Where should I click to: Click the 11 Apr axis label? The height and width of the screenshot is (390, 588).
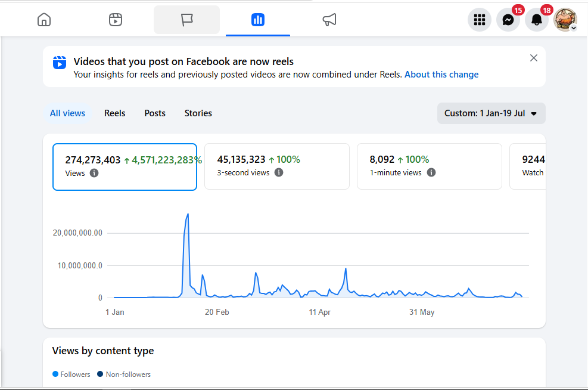coord(319,312)
